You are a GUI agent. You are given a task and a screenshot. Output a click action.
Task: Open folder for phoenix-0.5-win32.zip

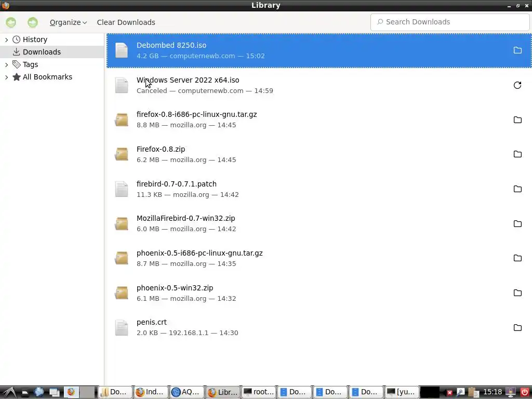(x=517, y=293)
